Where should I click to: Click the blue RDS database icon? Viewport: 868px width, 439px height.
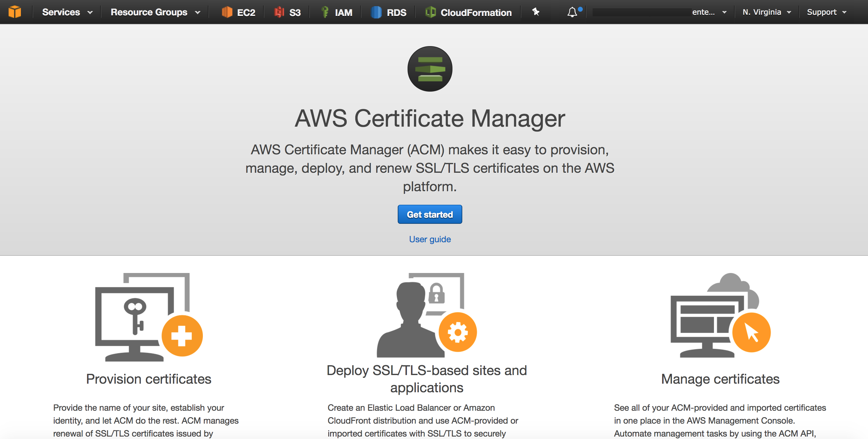click(376, 12)
